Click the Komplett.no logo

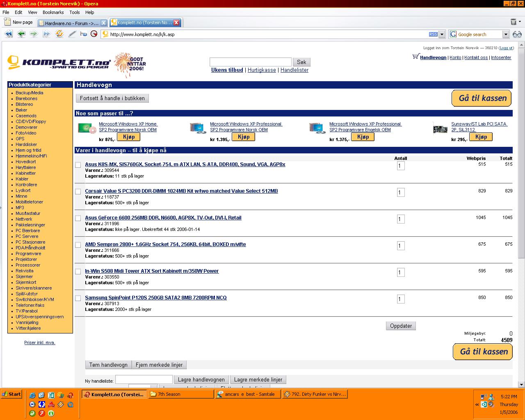(x=59, y=63)
